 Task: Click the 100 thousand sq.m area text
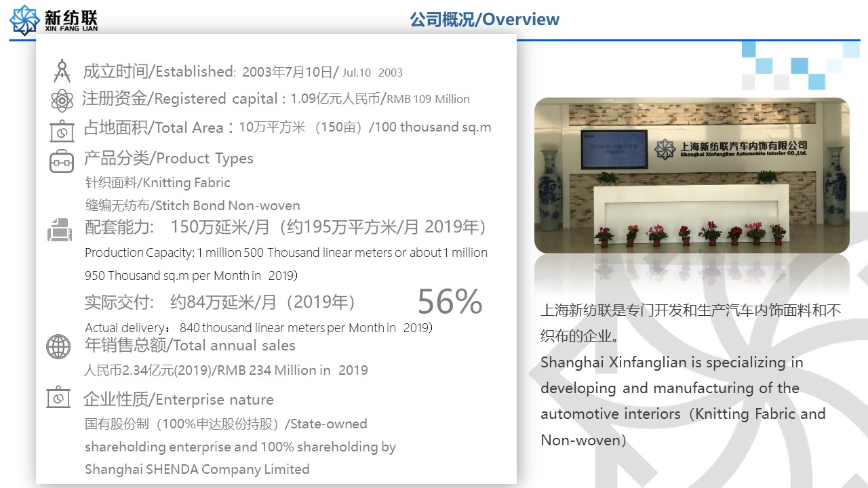pyautogui.click(x=433, y=127)
